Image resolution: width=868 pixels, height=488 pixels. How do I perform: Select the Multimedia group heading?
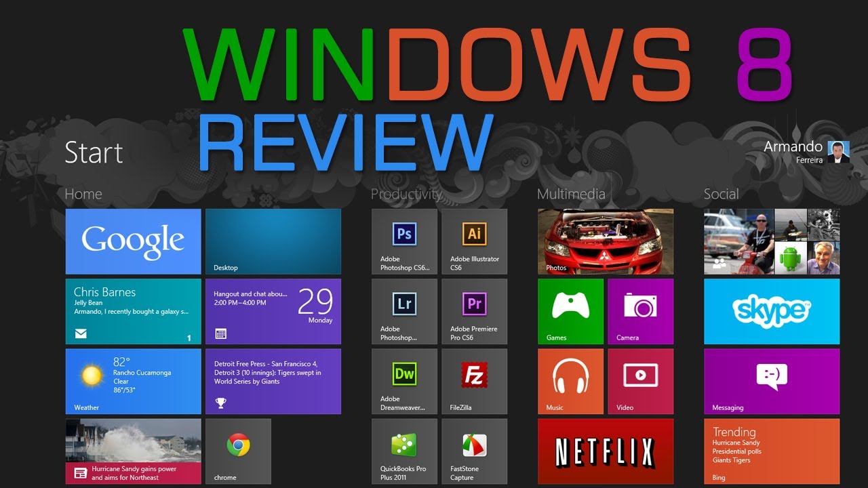pos(571,194)
